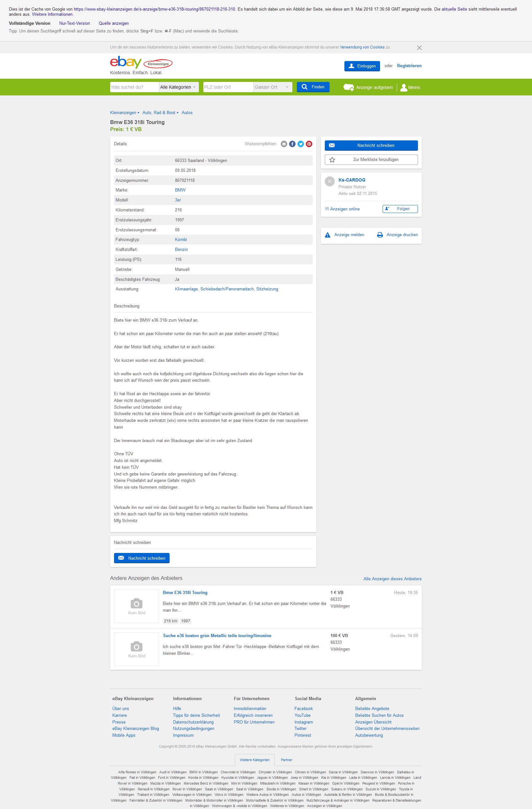
Task: Open Meins account menu
Action: pyautogui.click(x=410, y=87)
